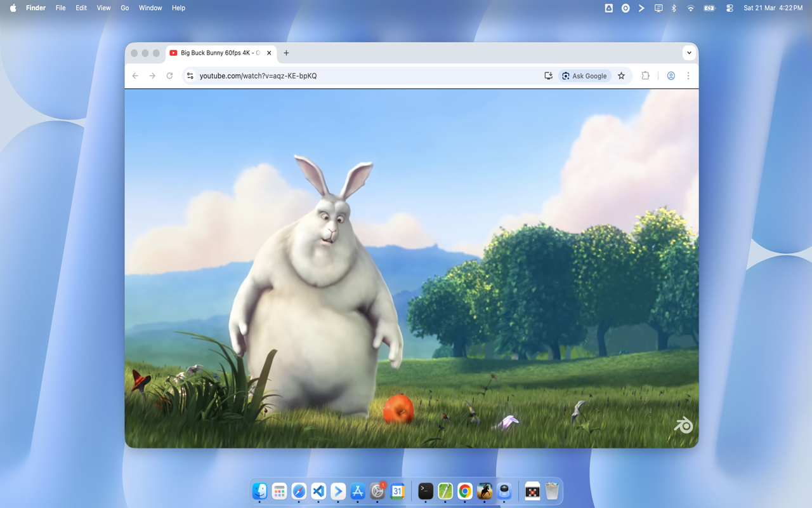Open Chrome's three-dot menu
Screen dimensions: 812x508
tap(688, 76)
